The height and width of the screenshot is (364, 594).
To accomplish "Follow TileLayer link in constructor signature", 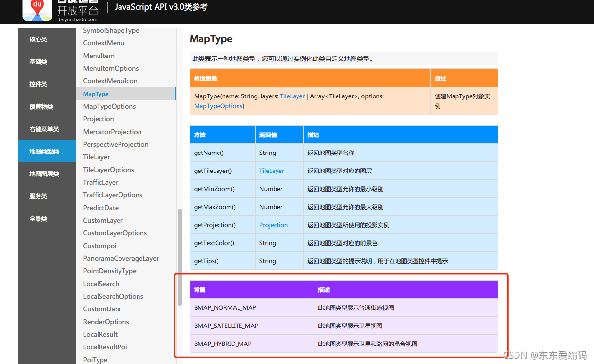I will (292, 96).
